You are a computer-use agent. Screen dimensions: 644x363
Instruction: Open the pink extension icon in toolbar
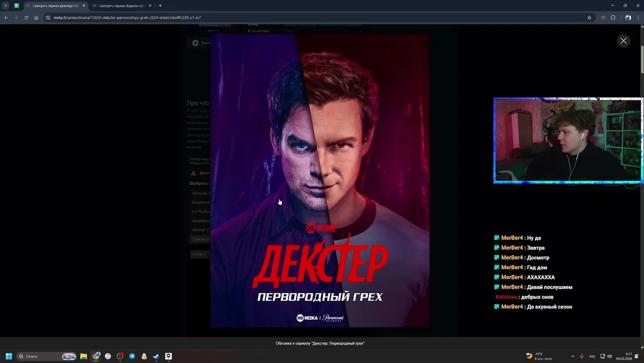pyautogui.click(x=603, y=18)
